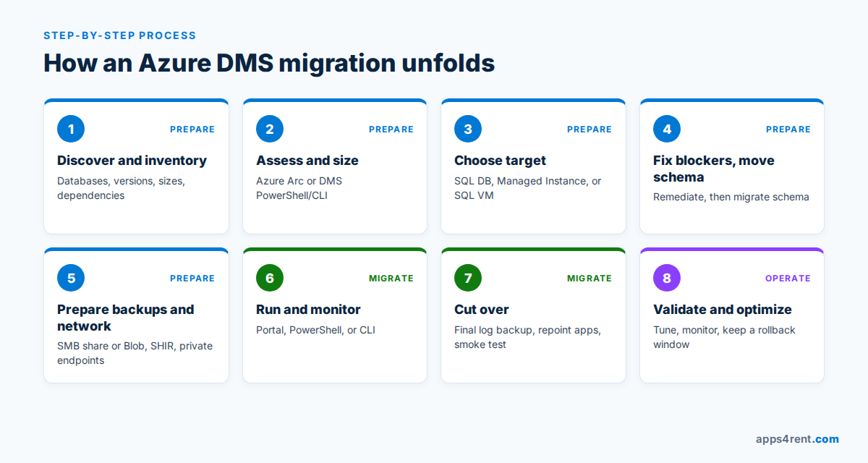The image size is (868, 463).
Task: Click the 'Choose target' title
Action: [x=500, y=161]
